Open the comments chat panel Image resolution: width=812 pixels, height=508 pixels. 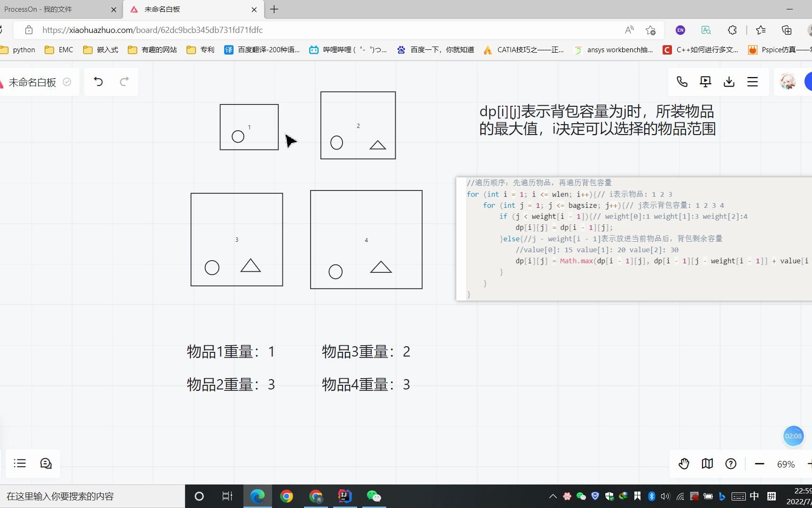click(x=46, y=463)
